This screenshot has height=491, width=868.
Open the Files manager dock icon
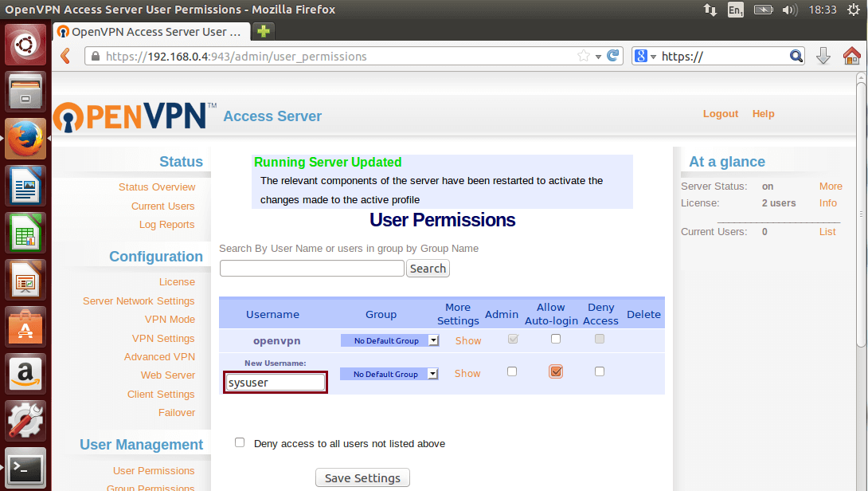[x=25, y=92]
